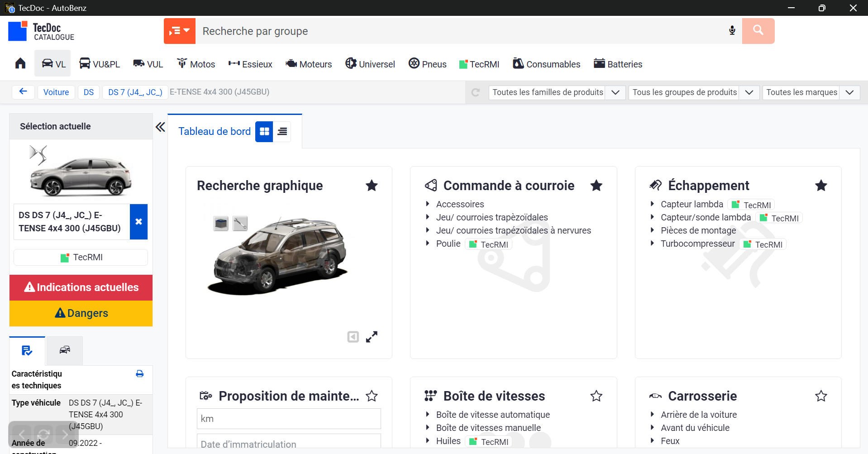Open Arrière de la voiture
Image resolution: width=868 pixels, height=454 pixels.
pyautogui.click(x=699, y=415)
